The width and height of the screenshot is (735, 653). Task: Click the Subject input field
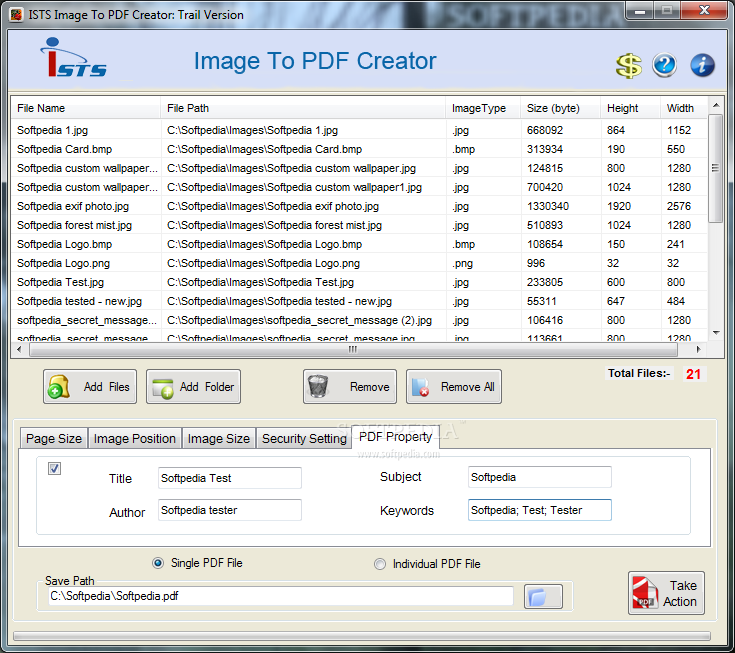coord(540,477)
